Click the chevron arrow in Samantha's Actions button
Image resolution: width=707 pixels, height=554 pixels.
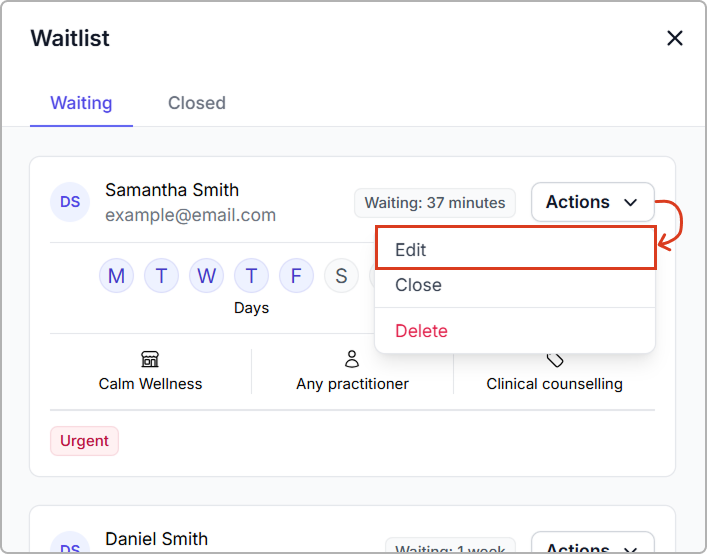point(631,203)
